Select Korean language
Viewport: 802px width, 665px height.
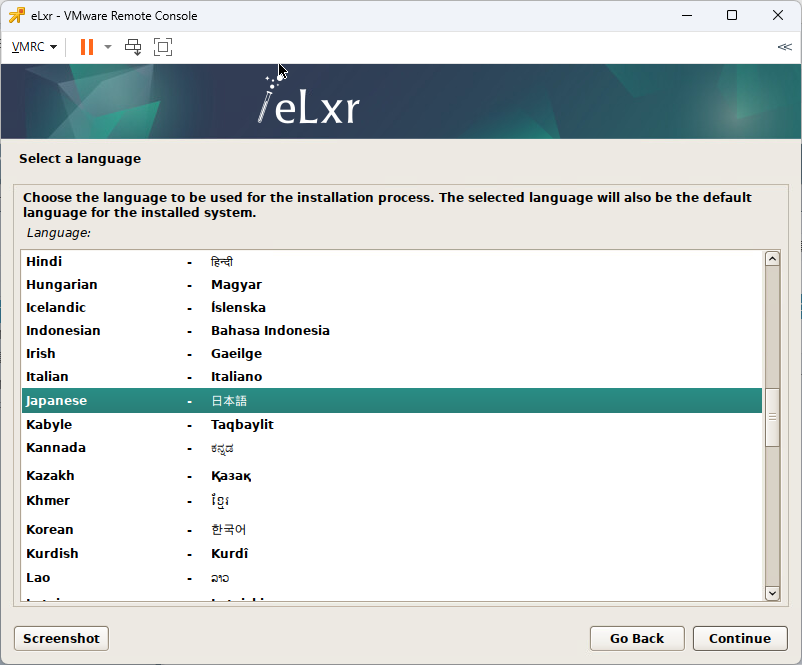pyautogui.click(x=392, y=529)
